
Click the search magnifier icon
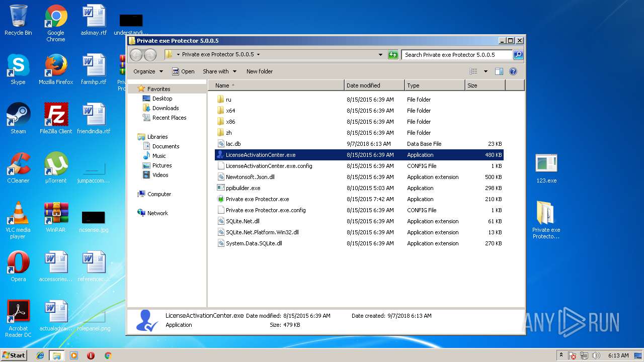[518, 55]
